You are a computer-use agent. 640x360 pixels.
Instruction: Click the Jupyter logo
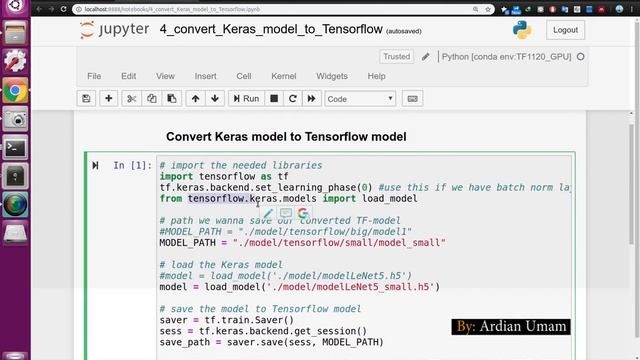(x=115, y=30)
